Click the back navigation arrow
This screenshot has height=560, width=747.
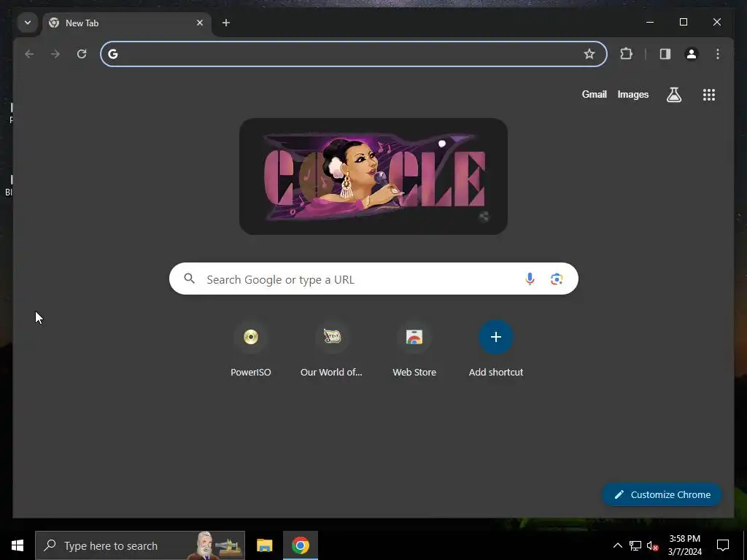click(x=29, y=54)
